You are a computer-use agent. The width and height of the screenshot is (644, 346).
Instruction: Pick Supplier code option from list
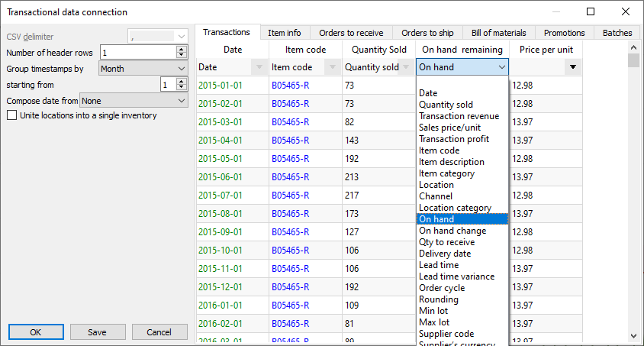(446, 334)
